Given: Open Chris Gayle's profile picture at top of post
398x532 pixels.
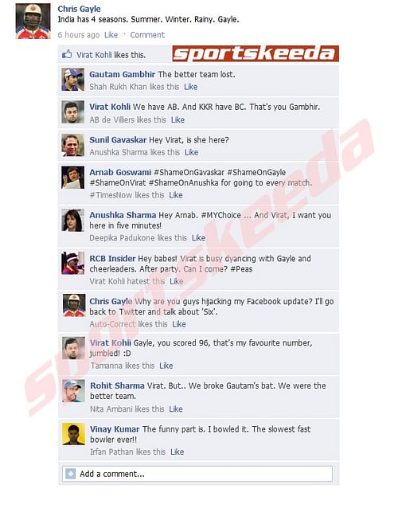Looking at the screenshot, I should click(x=33, y=21).
